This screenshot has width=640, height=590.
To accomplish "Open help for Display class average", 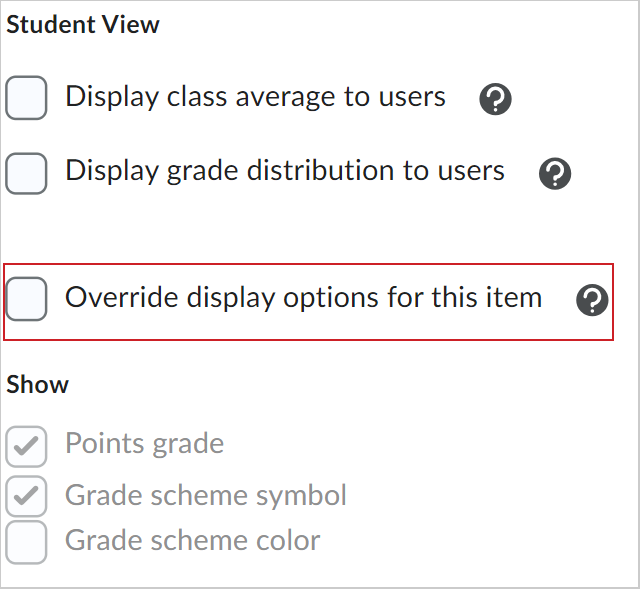I will click(x=495, y=99).
